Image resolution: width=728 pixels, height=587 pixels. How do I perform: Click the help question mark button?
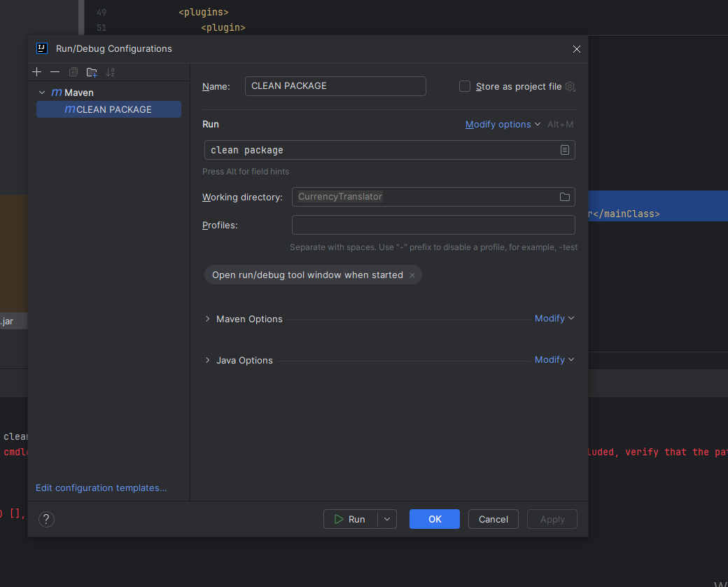click(46, 519)
